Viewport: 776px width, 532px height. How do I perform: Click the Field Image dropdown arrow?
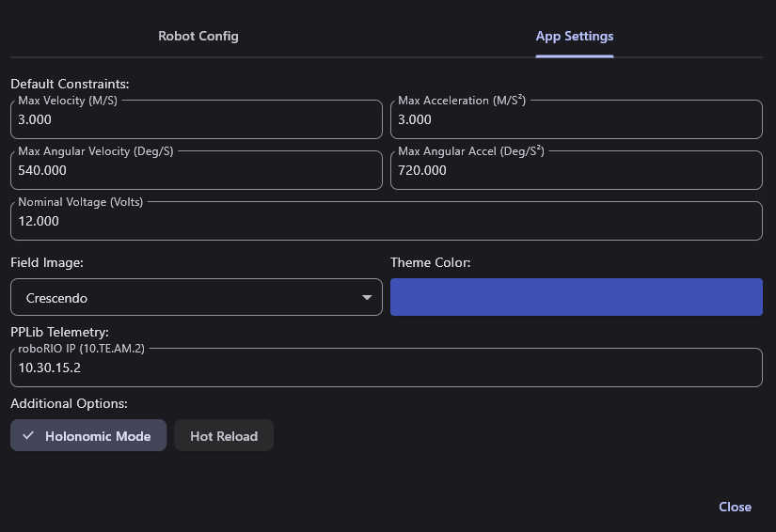[367, 298]
